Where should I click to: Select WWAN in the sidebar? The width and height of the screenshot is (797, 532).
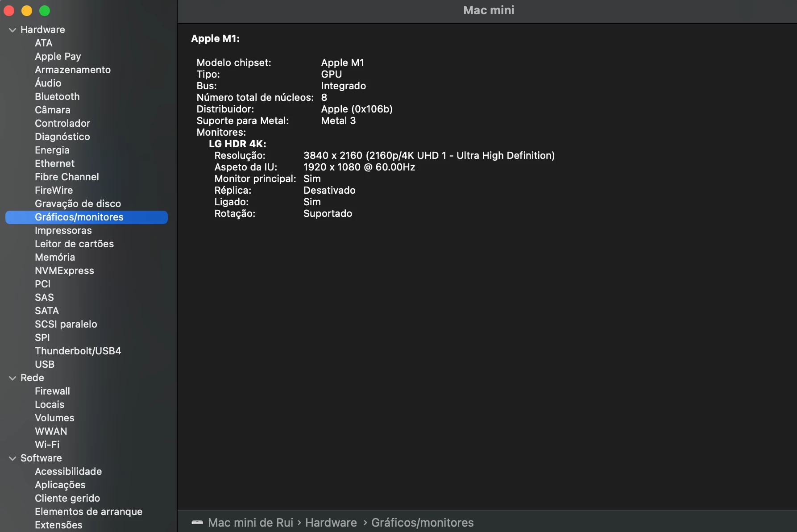pos(51,432)
